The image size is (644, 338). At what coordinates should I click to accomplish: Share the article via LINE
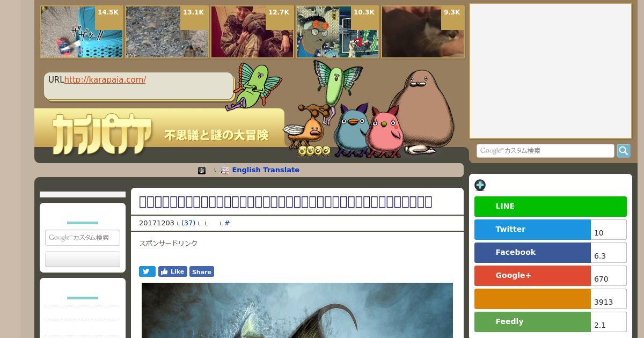(x=551, y=207)
